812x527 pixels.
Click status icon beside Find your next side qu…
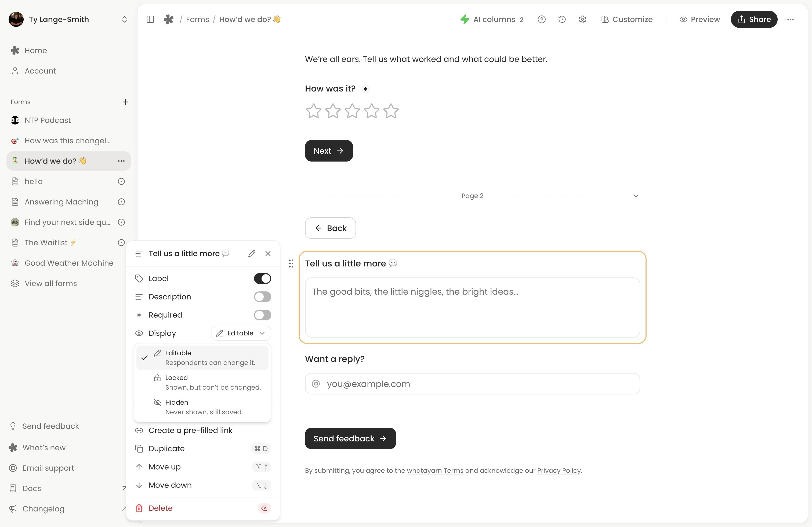coord(121,222)
